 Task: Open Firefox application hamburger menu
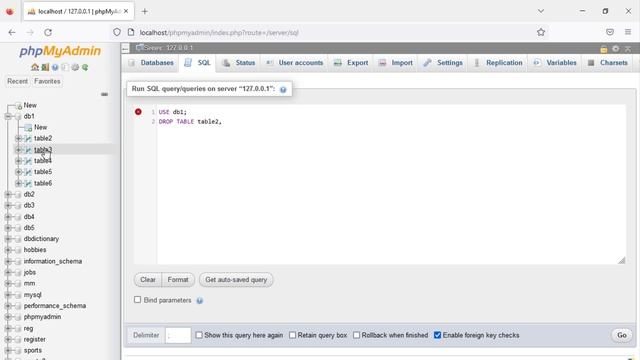pos(628,32)
